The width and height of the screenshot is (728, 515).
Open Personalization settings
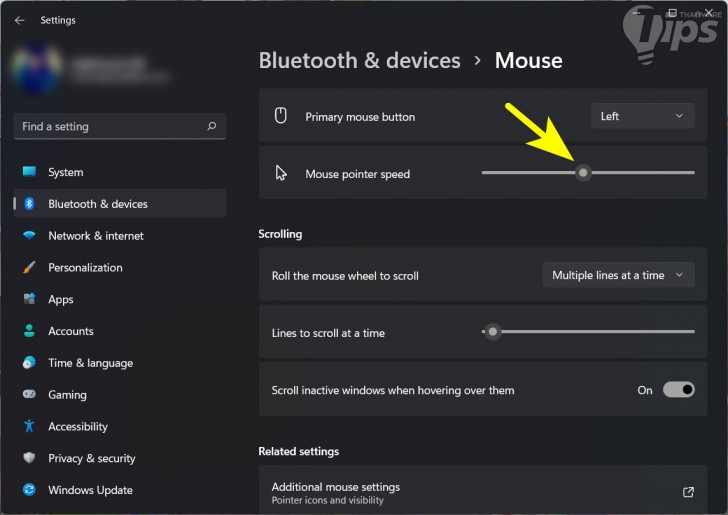click(120, 267)
